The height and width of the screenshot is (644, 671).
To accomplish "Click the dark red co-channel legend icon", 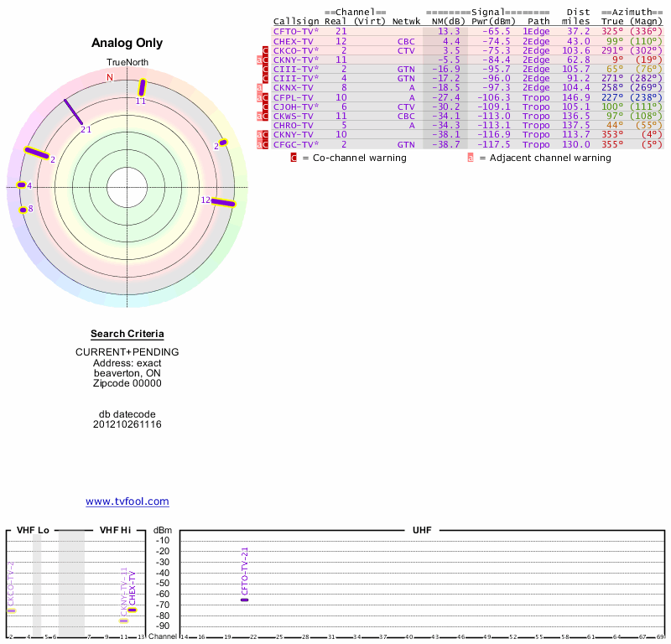I will pyautogui.click(x=294, y=158).
